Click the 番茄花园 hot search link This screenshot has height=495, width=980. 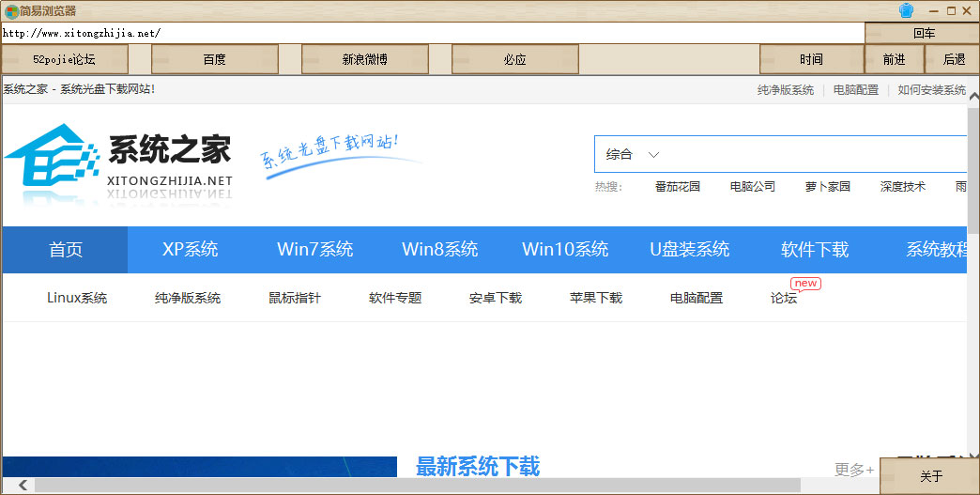[677, 186]
